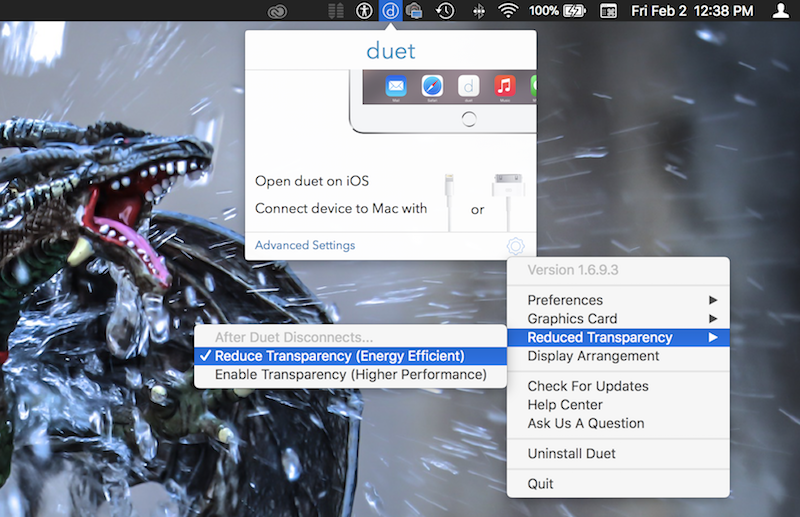Click Connect device to Mac with text

pos(341,208)
